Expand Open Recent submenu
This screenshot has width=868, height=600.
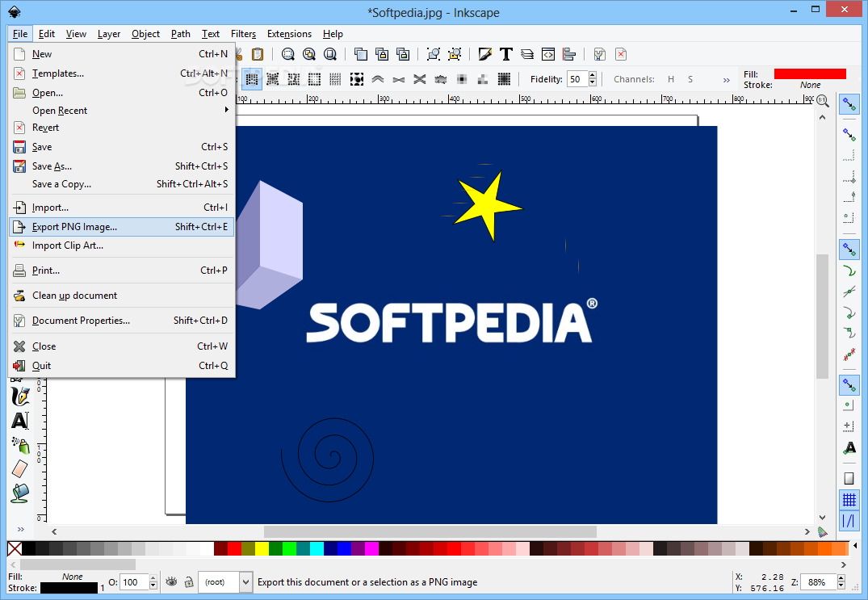tap(120, 110)
